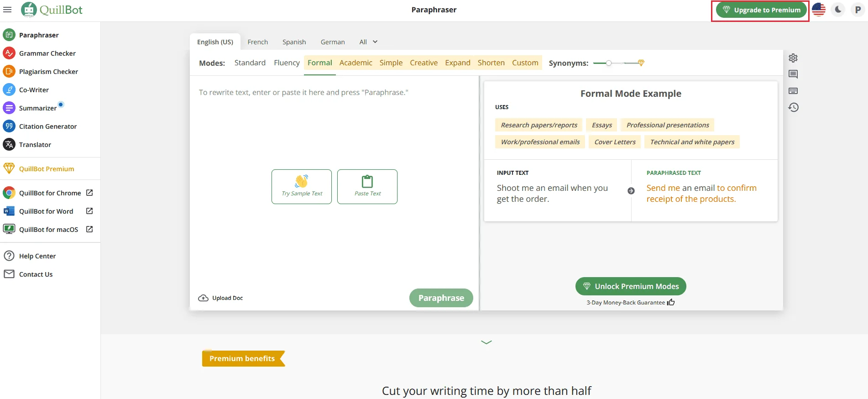Expand the premium benefits chevron
This screenshot has height=399, width=868.
tap(486, 342)
